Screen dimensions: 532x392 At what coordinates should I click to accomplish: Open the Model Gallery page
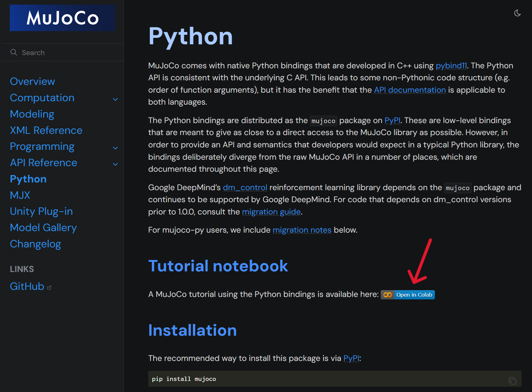coord(43,228)
